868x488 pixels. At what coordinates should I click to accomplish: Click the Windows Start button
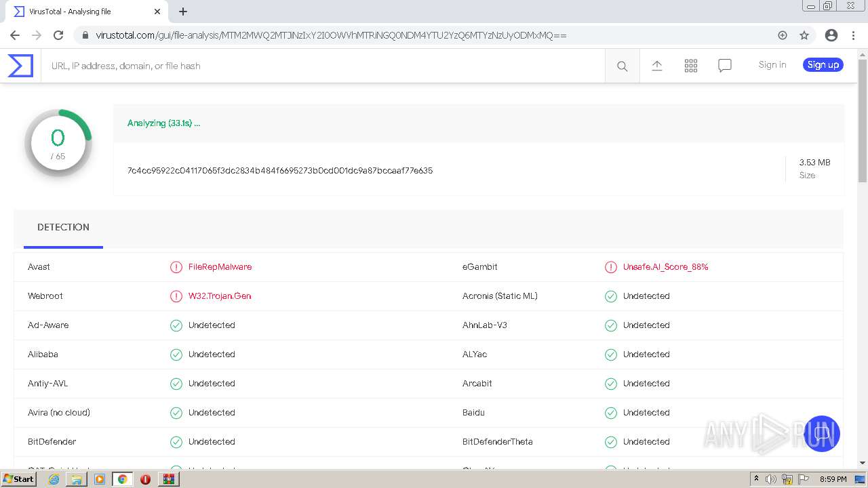18,479
